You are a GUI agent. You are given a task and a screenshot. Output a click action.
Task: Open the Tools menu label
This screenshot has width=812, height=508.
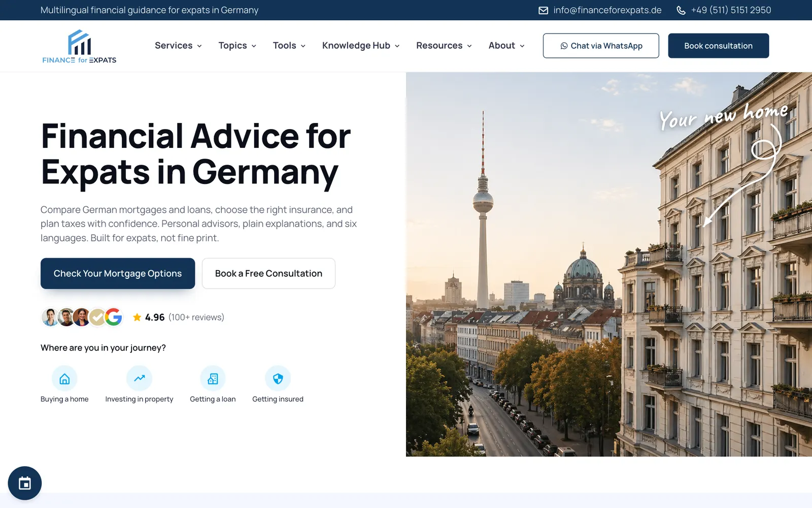284,46
